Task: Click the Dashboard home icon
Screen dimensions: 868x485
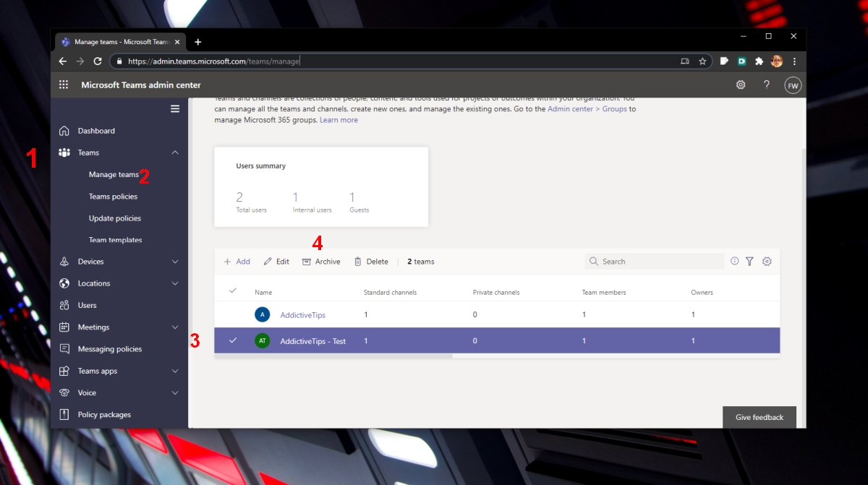Action: pos(64,131)
